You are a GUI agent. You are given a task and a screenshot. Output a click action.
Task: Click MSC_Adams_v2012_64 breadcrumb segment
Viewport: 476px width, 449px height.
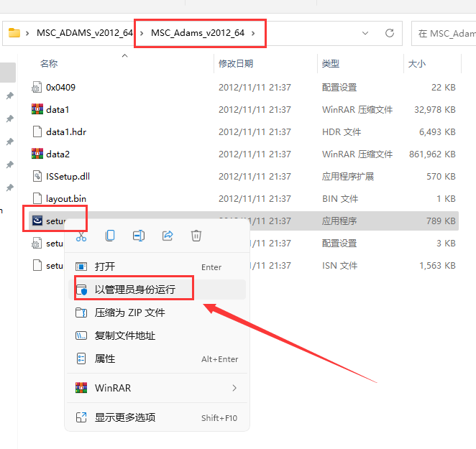click(198, 33)
